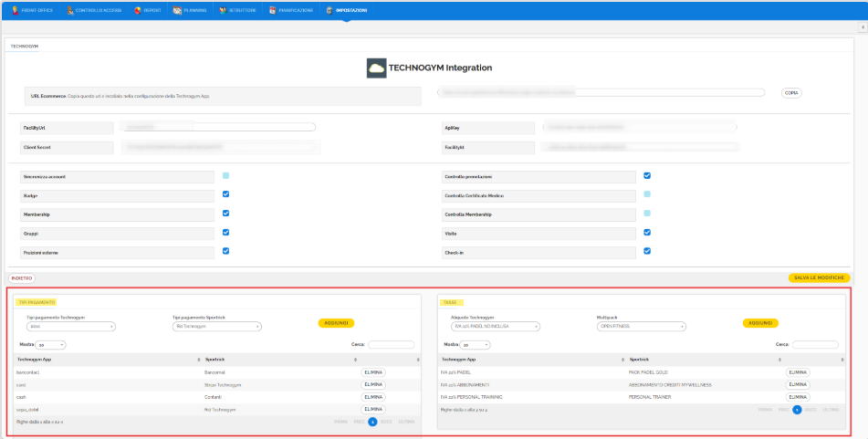868x439 pixels.
Task: Open the Mostra rows dropdown in Tasse panel
Action: click(475, 345)
